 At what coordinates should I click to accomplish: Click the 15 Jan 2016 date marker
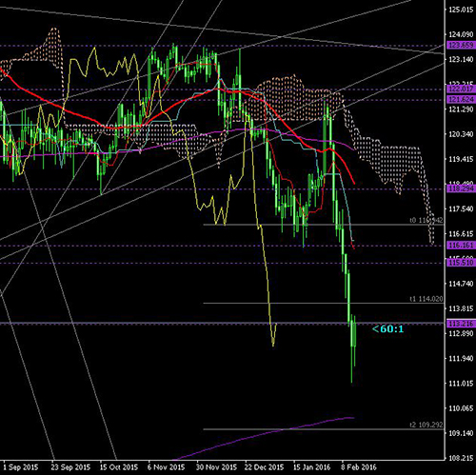[x=311, y=467]
